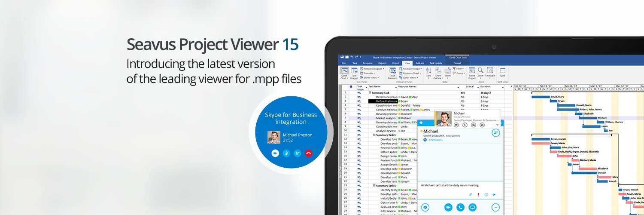644x215 pixels.
Task: Click the Sort A-Z icon
Action: 428,70
